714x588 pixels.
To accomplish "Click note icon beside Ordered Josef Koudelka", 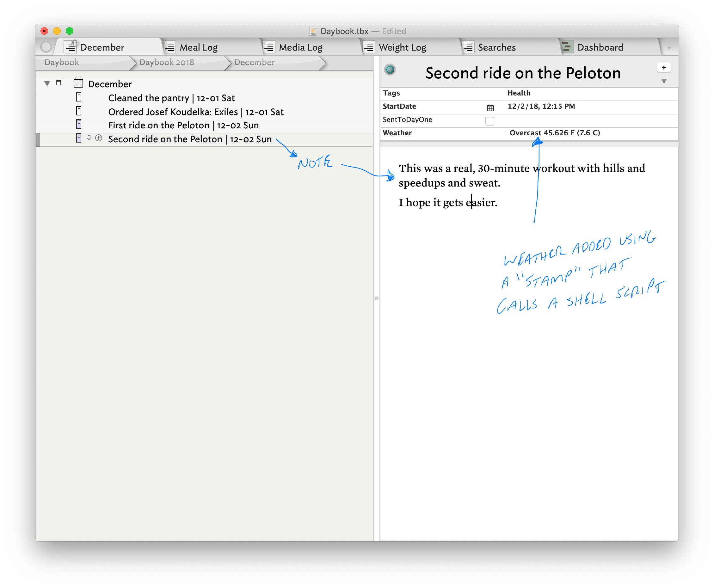I will (x=79, y=111).
